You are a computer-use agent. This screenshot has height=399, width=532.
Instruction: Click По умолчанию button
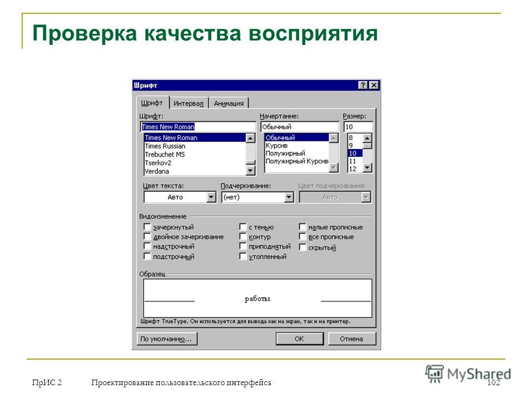167,339
